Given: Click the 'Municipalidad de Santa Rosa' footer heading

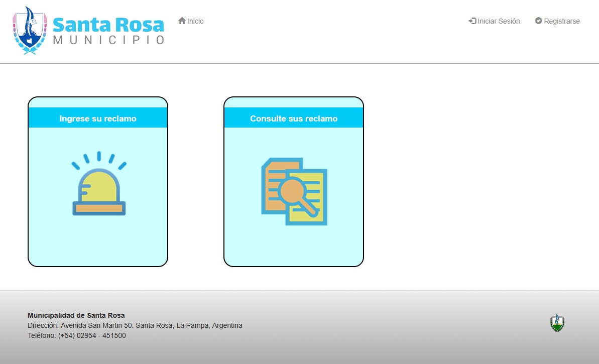Looking at the screenshot, I should (76, 315).
